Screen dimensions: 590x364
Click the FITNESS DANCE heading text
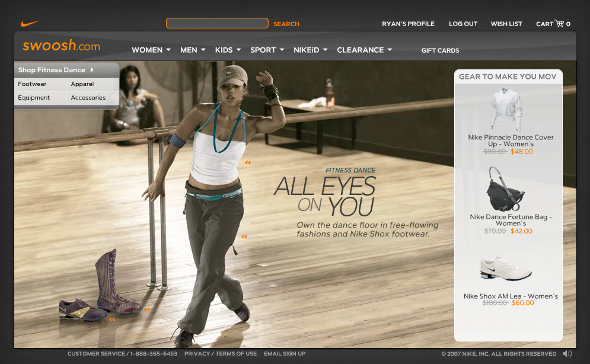click(x=350, y=170)
